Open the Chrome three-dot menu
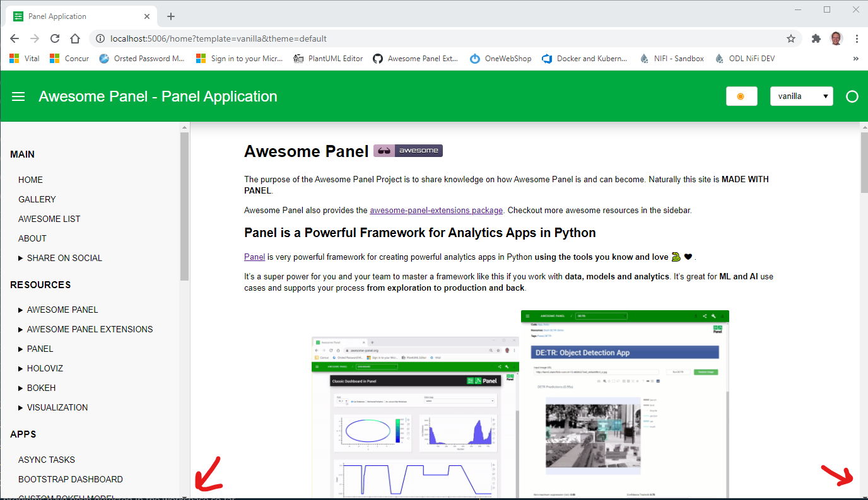The width and height of the screenshot is (868, 500). (x=857, y=38)
